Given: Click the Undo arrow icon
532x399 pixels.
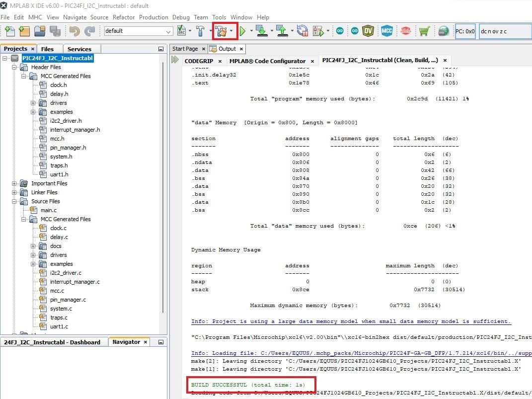Looking at the screenshot, I should point(75,31).
